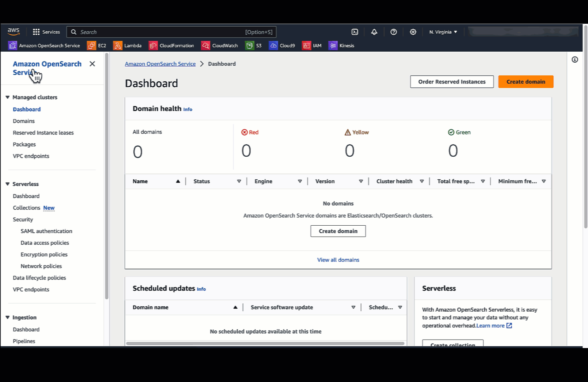Image resolution: width=588 pixels, height=382 pixels.
Task: Click the Scheduled updates horizontal scrollbar
Action: click(x=265, y=343)
